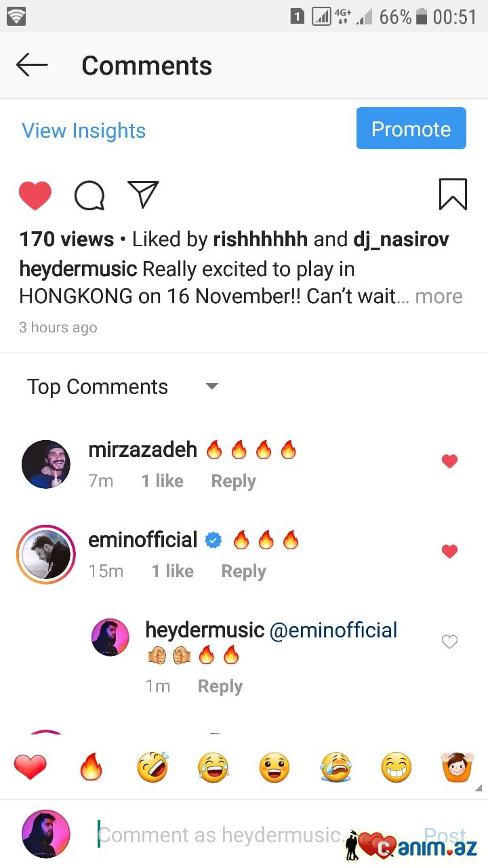Tap the back arrow in Comments header

click(x=32, y=65)
